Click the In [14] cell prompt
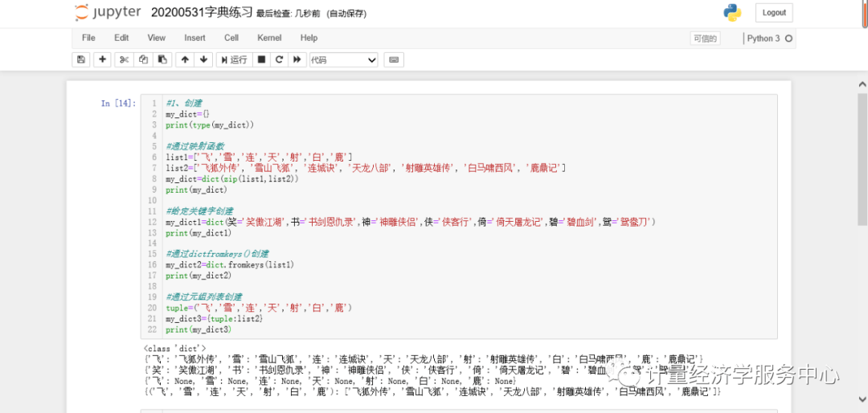Viewport: 868px width, 413px height. 118,103
